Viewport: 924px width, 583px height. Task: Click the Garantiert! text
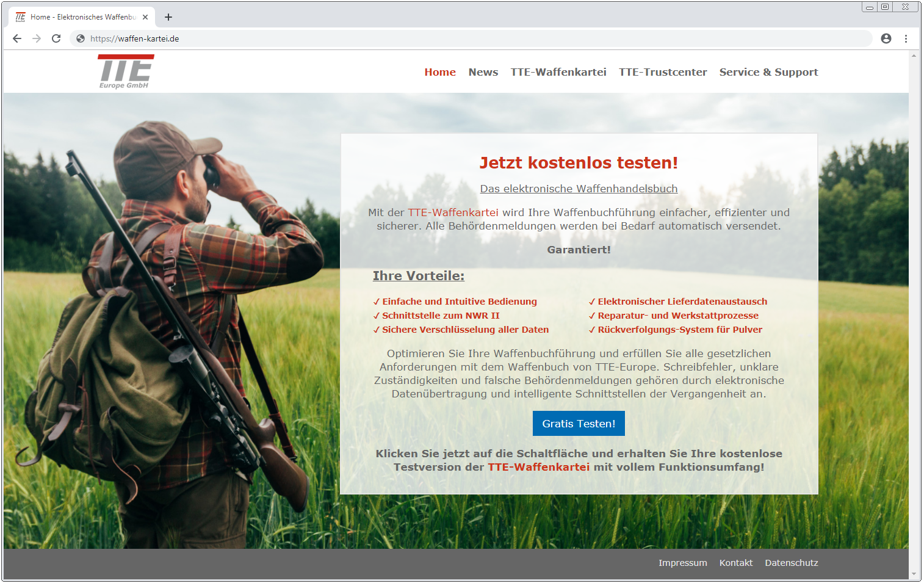pyautogui.click(x=579, y=250)
